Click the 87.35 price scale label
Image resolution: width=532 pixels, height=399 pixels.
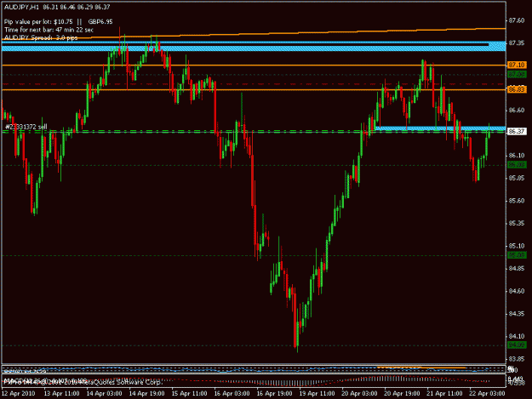(x=517, y=43)
